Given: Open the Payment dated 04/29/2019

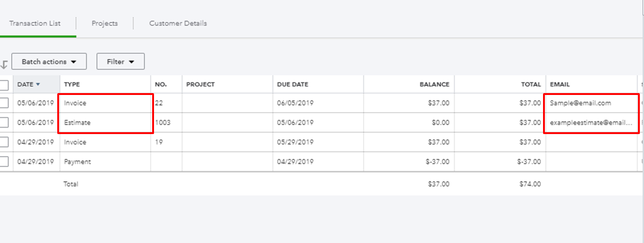Looking at the screenshot, I should (77, 162).
